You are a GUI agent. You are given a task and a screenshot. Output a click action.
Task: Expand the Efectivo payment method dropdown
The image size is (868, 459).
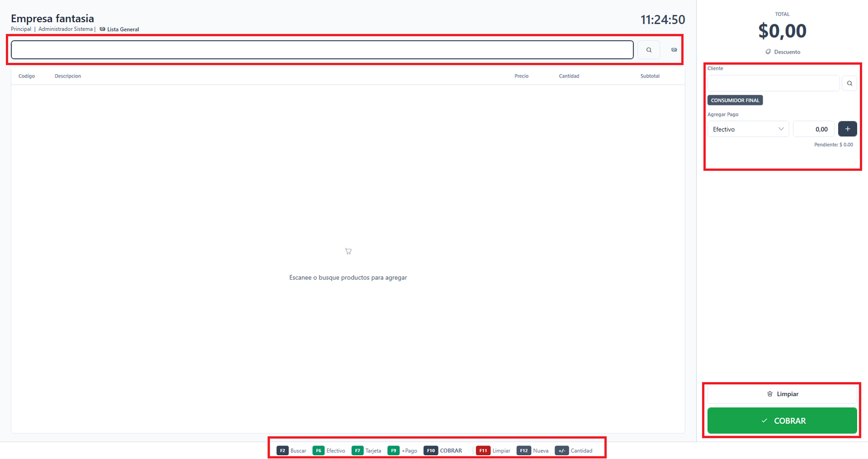click(x=748, y=129)
